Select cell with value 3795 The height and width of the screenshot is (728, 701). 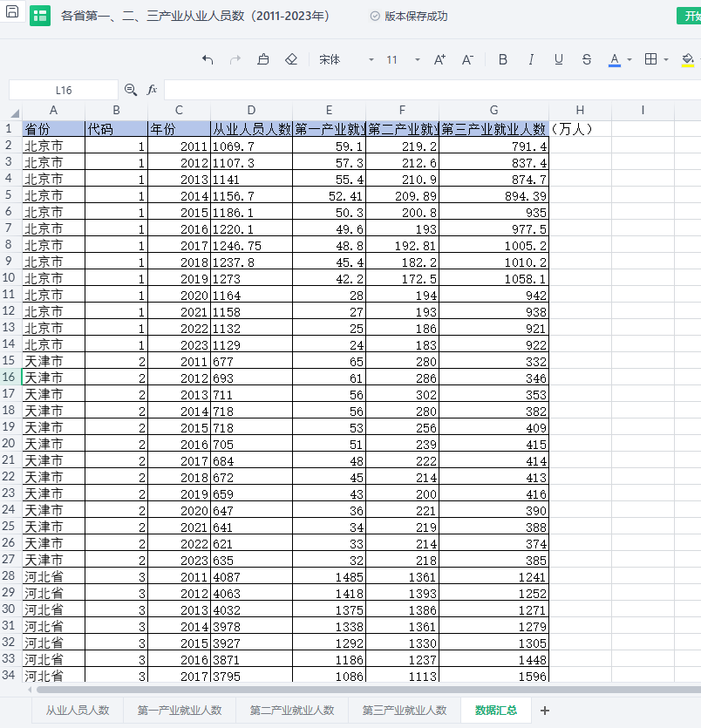(x=251, y=676)
